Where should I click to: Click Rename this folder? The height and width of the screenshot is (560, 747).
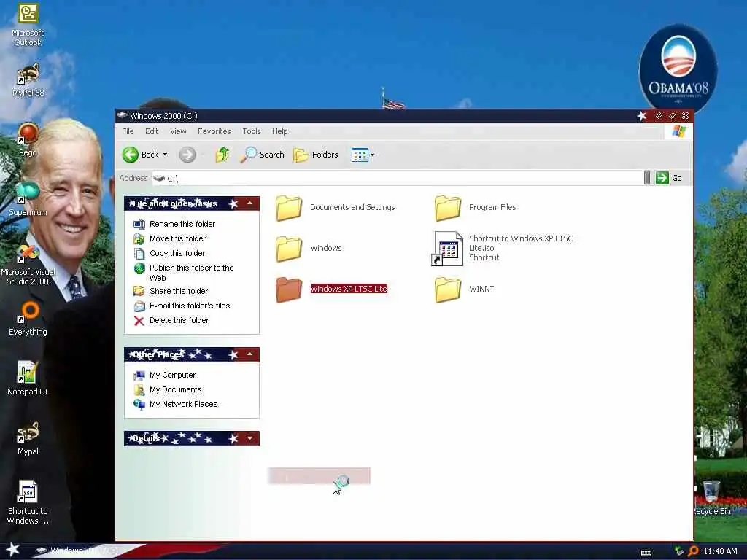(174, 224)
